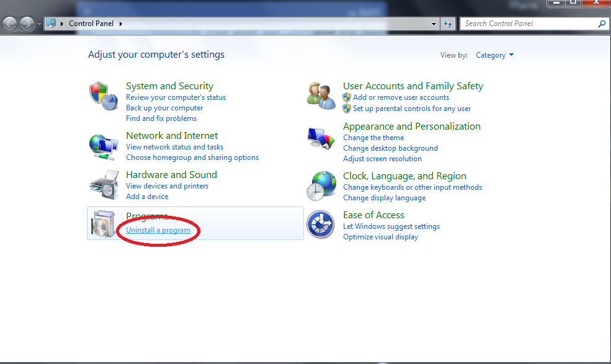The width and height of the screenshot is (611, 364).
Task: Expand the arrow after Control Panel breadcrumb
Action: pyautogui.click(x=121, y=24)
